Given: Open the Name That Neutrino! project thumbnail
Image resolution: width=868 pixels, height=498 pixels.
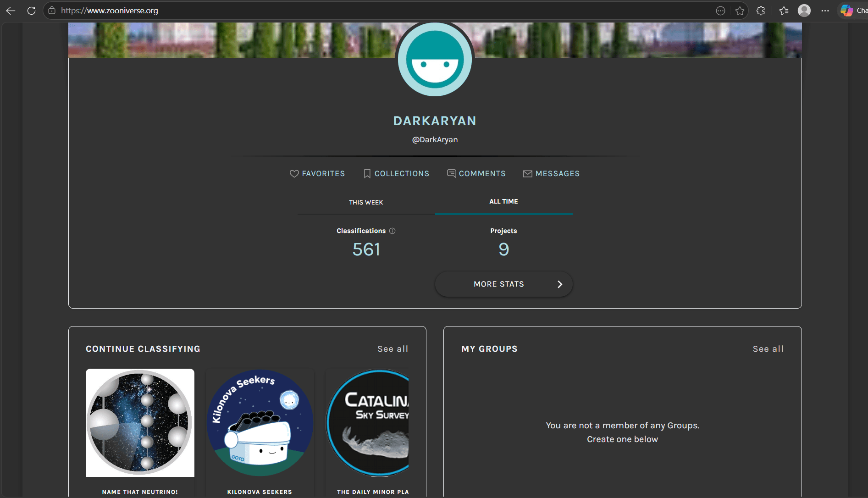Looking at the screenshot, I should tap(140, 423).
